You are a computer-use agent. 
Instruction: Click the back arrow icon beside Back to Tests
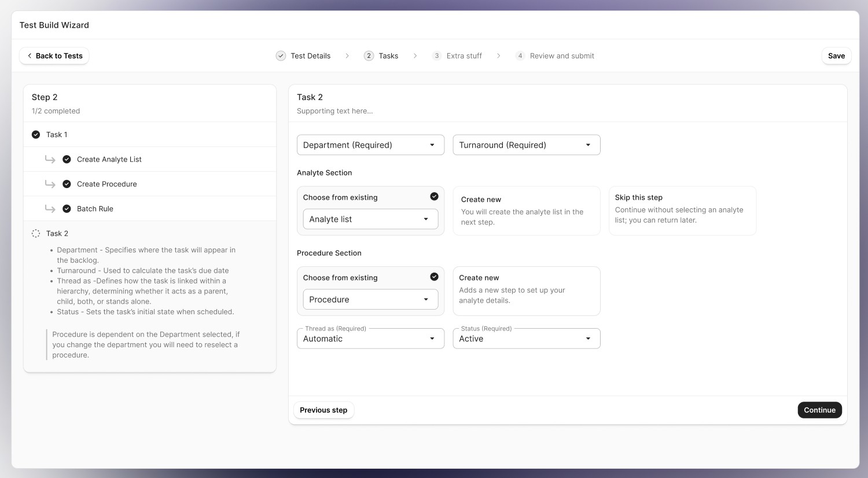tap(30, 56)
